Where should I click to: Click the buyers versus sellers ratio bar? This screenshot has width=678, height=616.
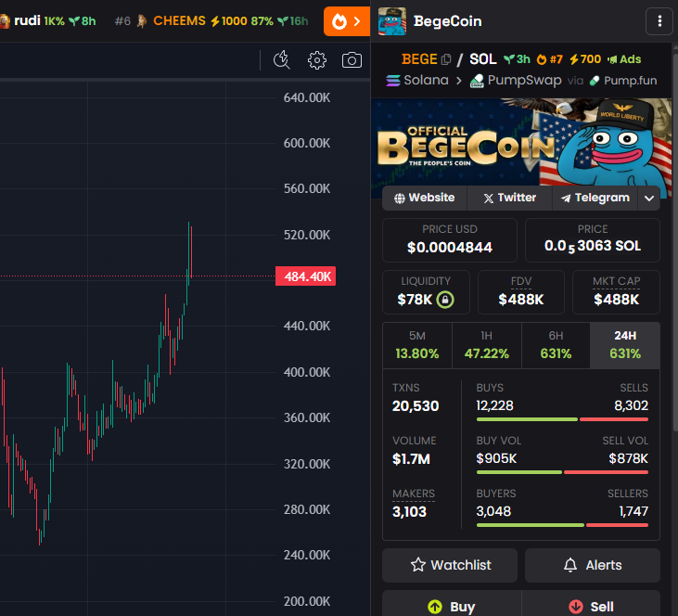point(562,525)
